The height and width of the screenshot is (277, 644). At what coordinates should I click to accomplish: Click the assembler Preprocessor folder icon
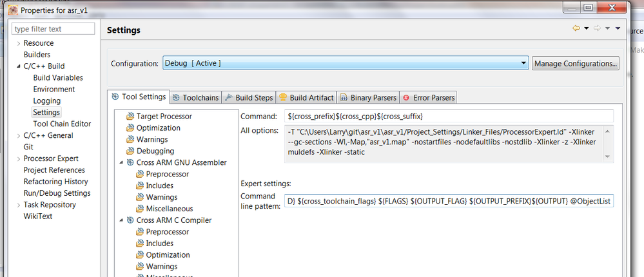140,174
